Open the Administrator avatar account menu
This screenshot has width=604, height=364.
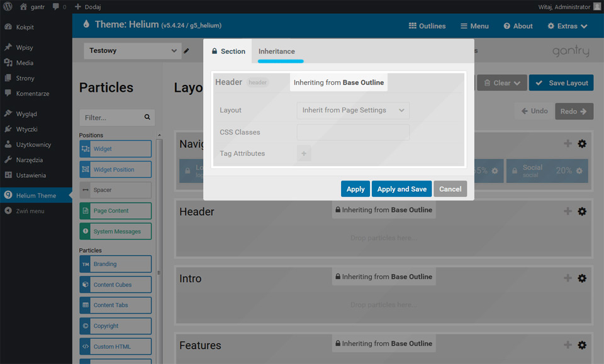(596, 6)
